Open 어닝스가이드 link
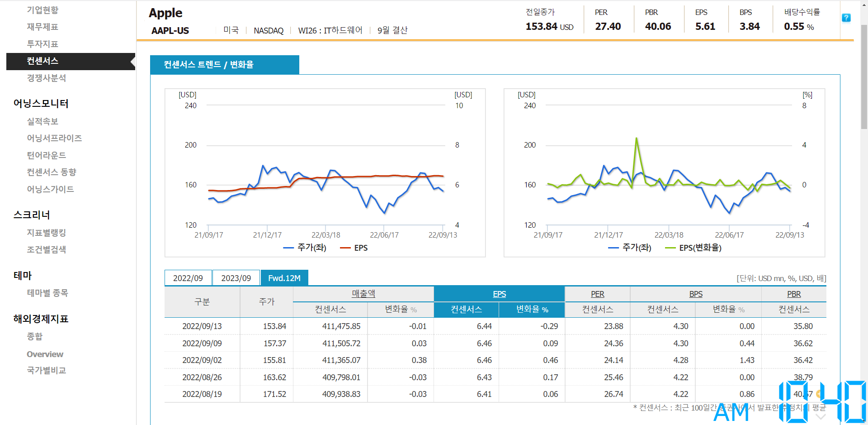The width and height of the screenshot is (868, 425). 50,189
